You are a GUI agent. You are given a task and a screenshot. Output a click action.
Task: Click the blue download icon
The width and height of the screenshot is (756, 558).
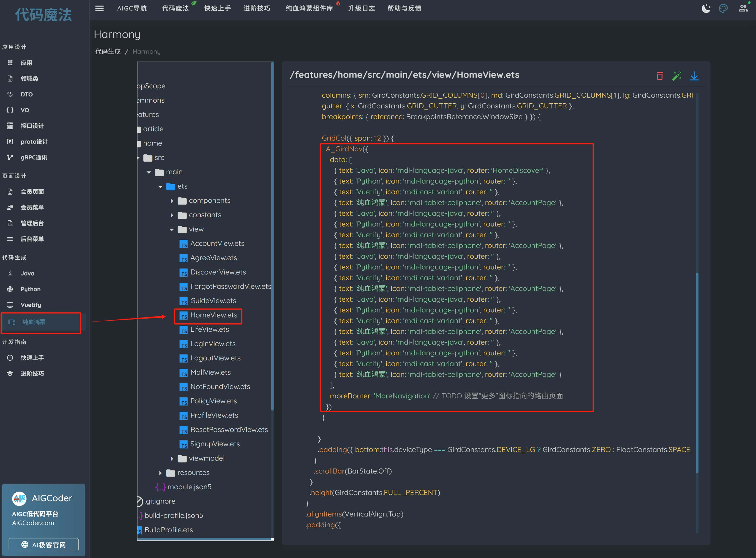point(694,76)
